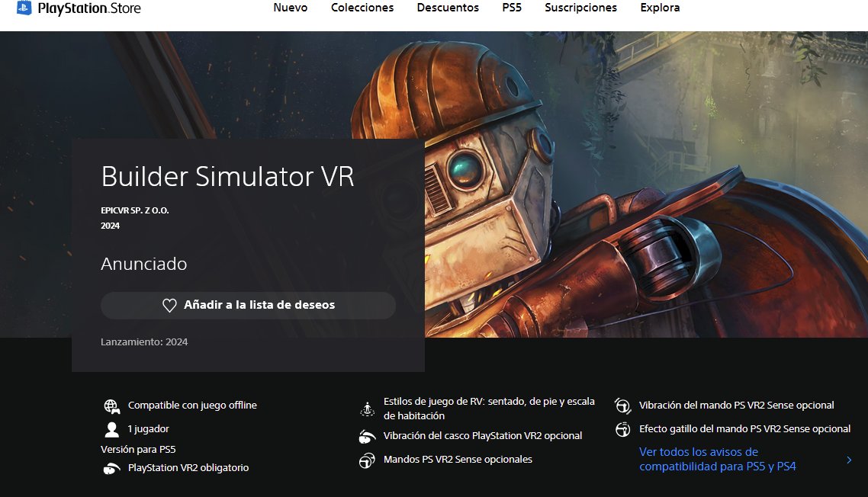Open the Nuevo menu
Image resolution: width=868 pixels, height=497 pixels.
pos(290,8)
